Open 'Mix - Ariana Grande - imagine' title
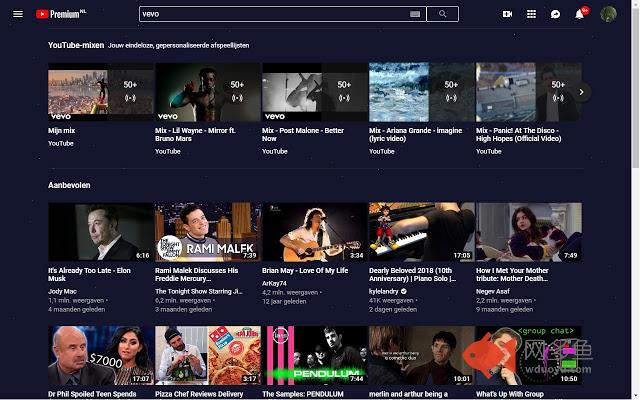This screenshot has width=640, height=400. tap(416, 135)
